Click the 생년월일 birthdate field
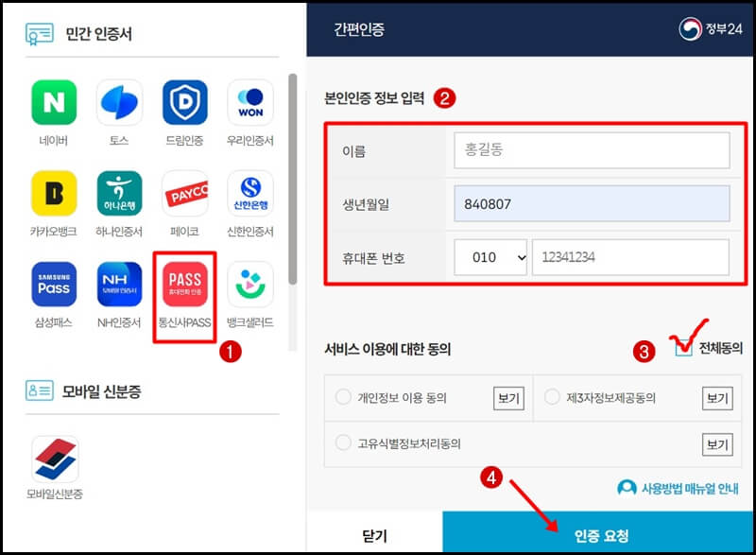 point(592,203)
